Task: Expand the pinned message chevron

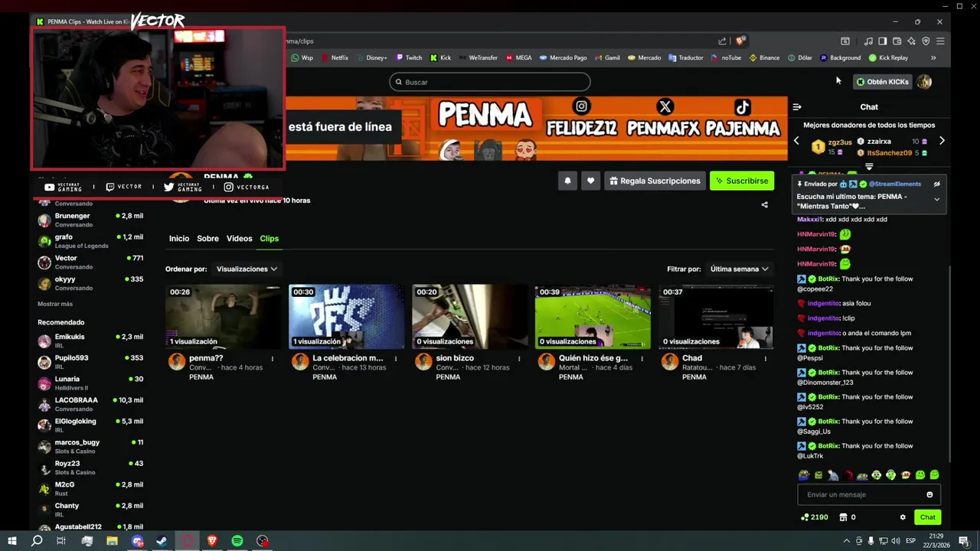Action: [936, 200]
